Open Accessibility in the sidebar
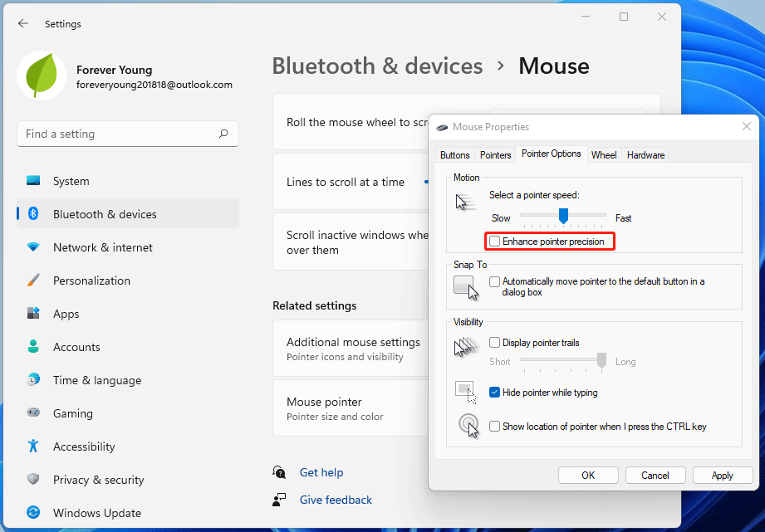The width and height of the screenshot is (765, 532). click(128, 447)
